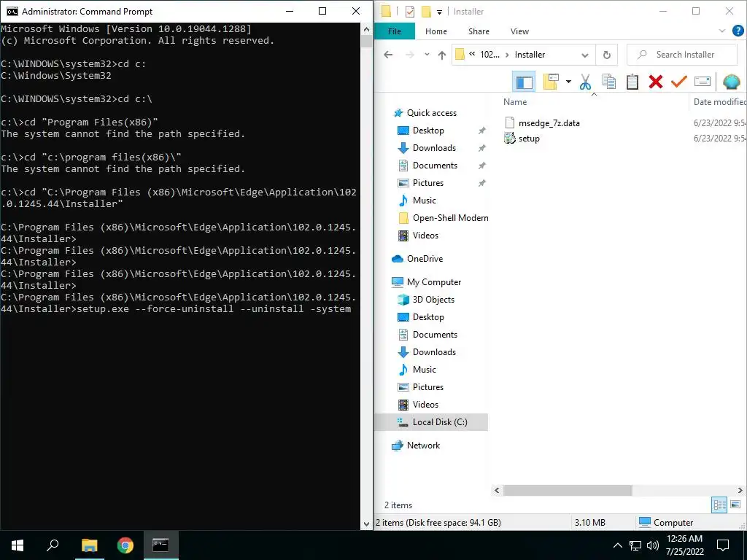
Task: Open File Explorer from the taskbar
Action: [89, 545]
